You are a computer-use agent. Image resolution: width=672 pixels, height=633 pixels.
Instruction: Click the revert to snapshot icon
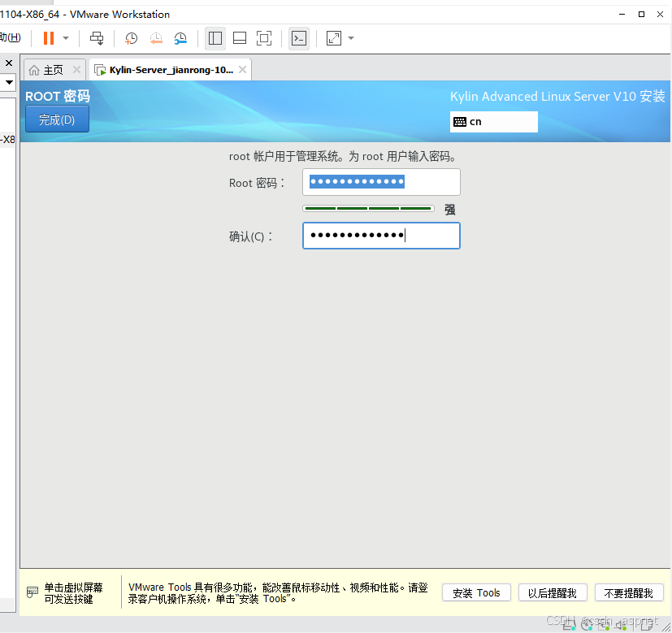pyautogui.click(x=156, y=38)
